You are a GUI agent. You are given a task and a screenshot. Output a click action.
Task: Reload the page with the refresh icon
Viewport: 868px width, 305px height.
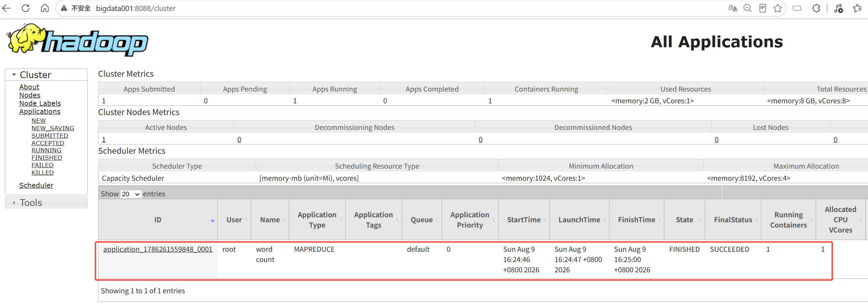26,8
